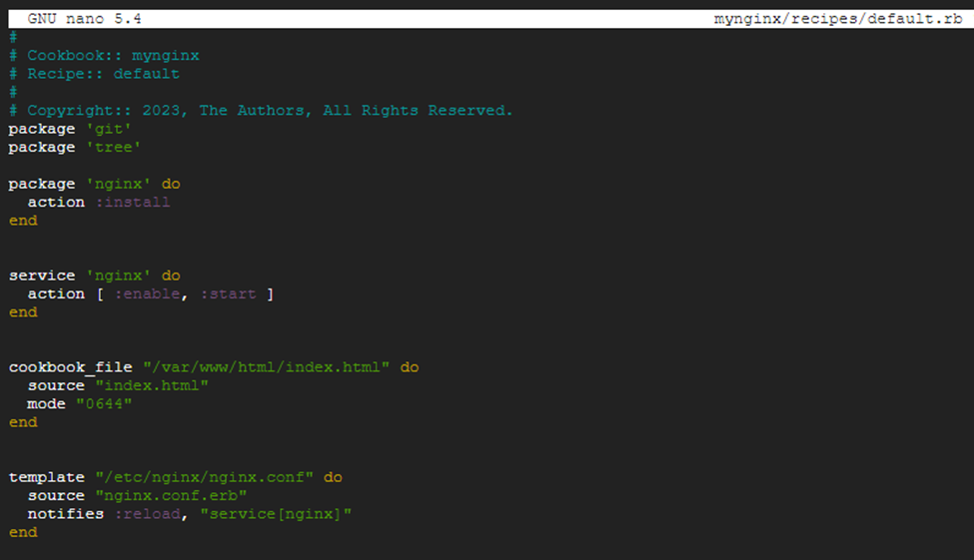The width and height of the screenshot is (974, 560).
Task: Click the package 'nginx' do line
Action: (95, 184)
